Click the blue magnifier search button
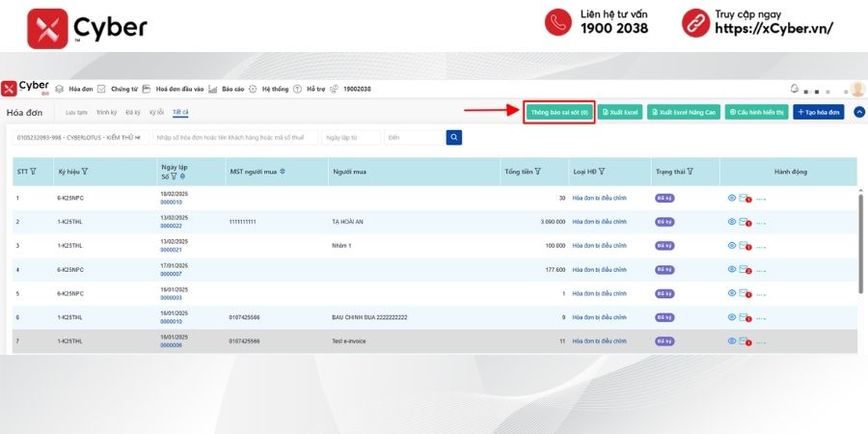 tap(454, 137)
